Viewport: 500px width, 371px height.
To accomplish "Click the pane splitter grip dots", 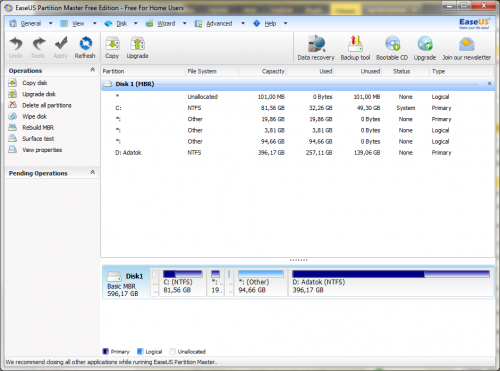I will pyautogui.click(x=298, y=260).
